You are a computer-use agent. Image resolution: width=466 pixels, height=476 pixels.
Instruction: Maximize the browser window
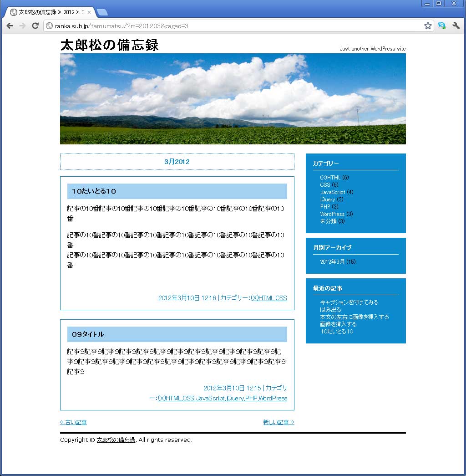439,3
